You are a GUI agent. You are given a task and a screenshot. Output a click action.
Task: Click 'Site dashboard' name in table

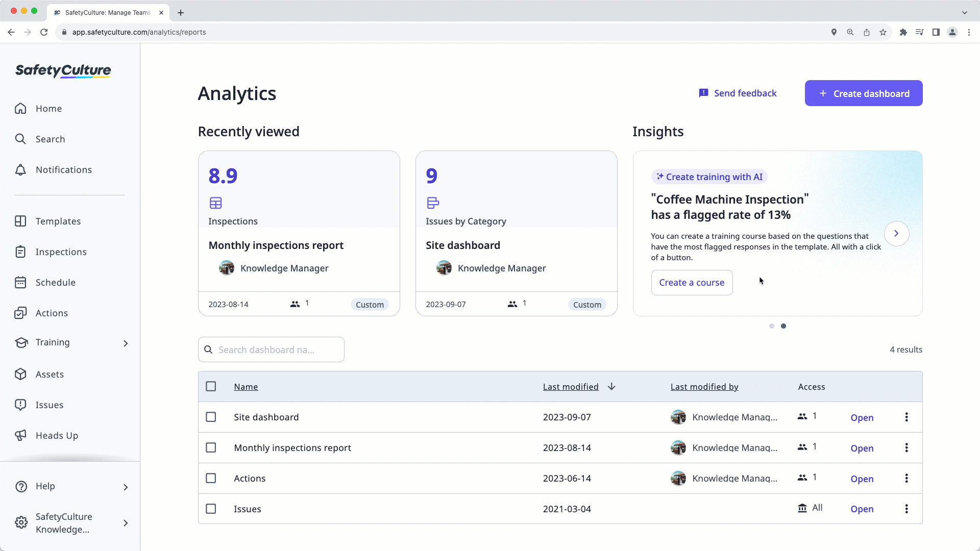tap(266, 417)
